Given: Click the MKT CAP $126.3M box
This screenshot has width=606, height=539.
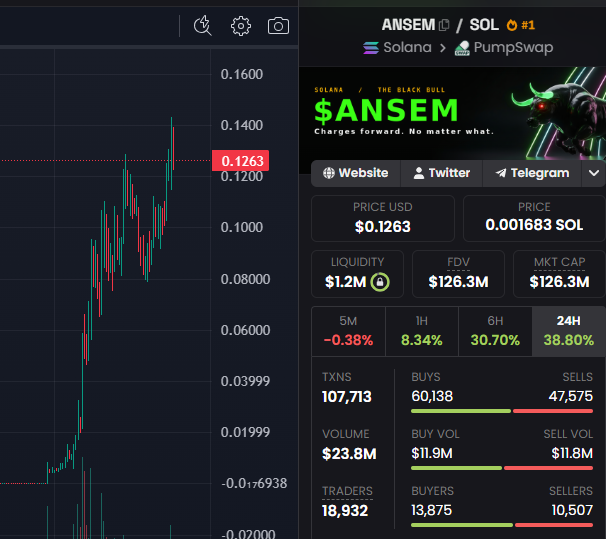Looking at the screenshot, I should [559, 274].
